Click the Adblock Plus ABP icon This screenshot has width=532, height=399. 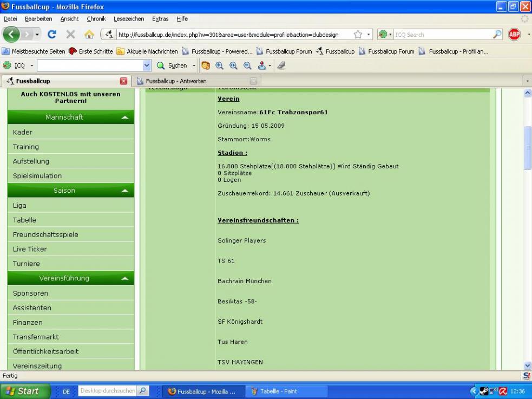click(x=514, y=35)
